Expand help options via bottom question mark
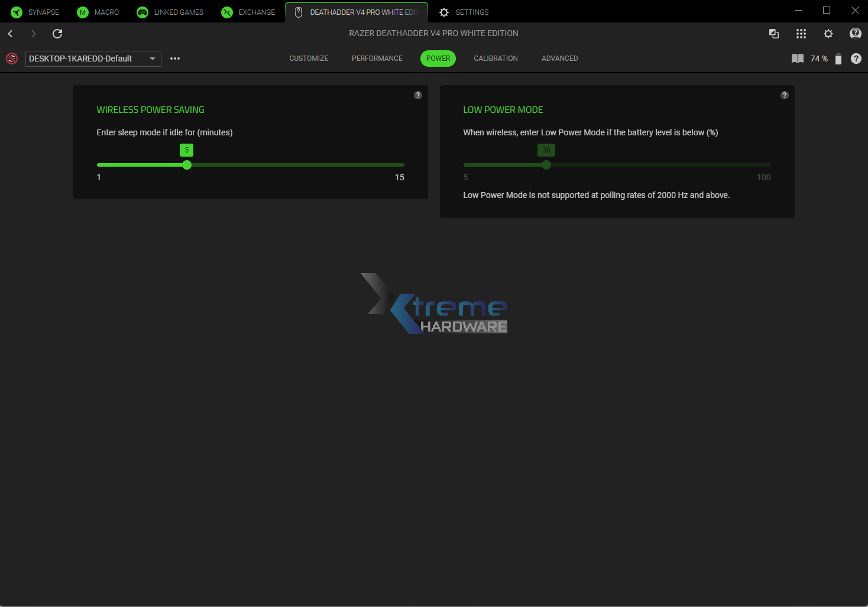The image size is (868, 607). 856,59
